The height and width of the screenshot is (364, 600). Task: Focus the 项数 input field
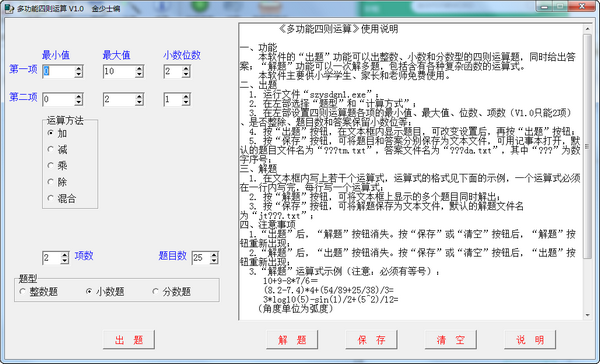[52, 258]
